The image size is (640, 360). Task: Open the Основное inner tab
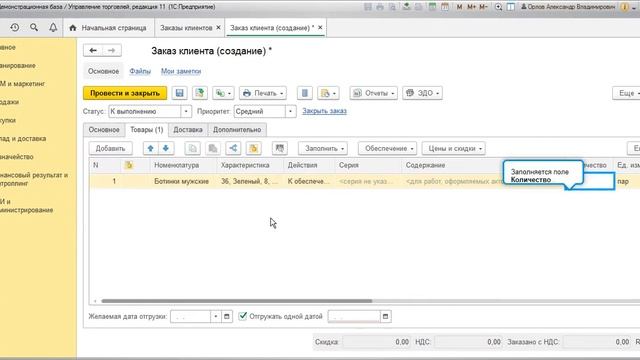(104, 129)
